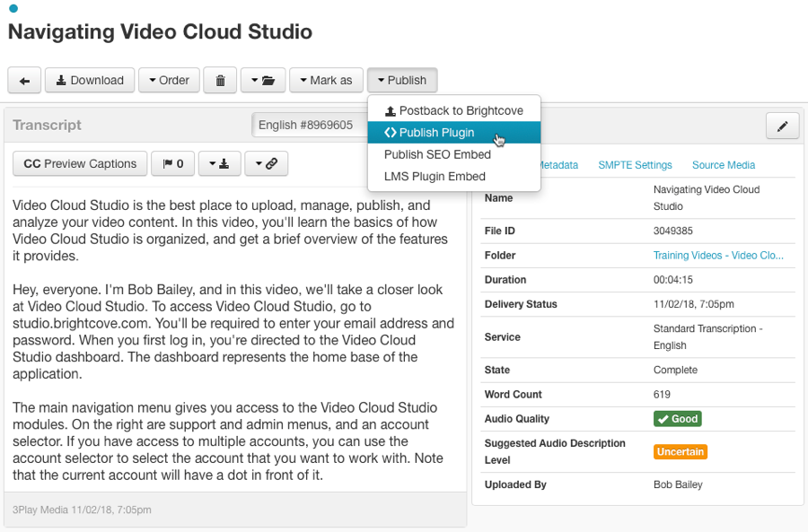This screenshot has height=532, width=808.
Task: Click the flag count button
Action: (173, 164)
